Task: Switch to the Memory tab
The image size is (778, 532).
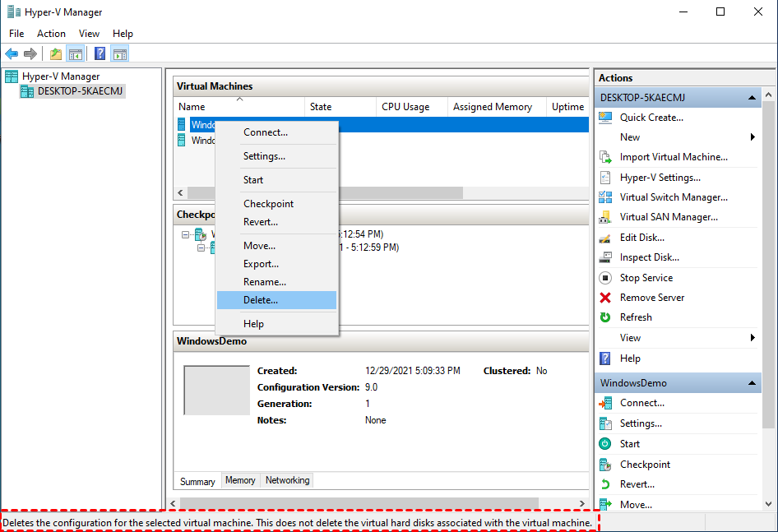Action: (240, 480)
